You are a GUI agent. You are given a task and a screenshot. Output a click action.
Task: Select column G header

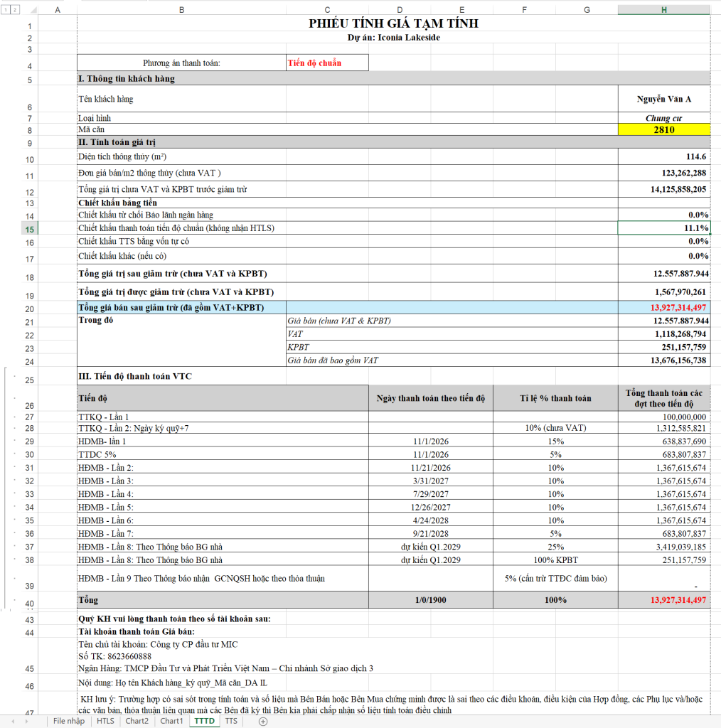coord(587,10)
